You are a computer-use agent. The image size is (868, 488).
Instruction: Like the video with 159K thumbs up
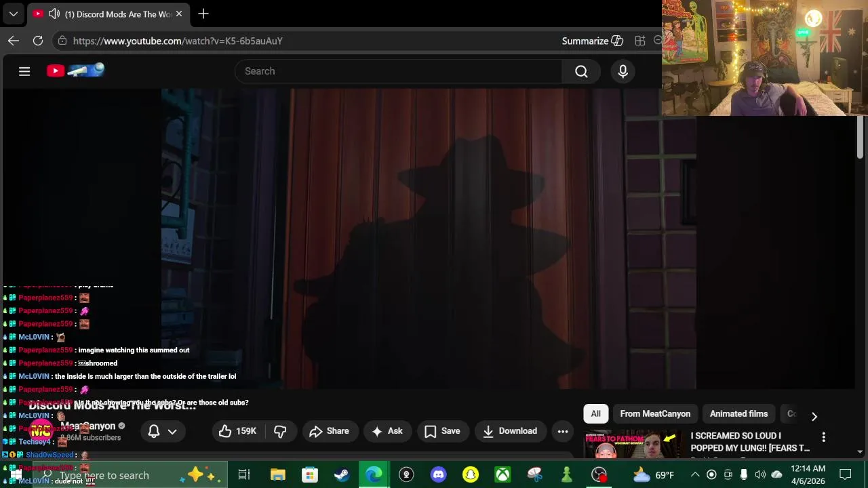coord(237,431)
